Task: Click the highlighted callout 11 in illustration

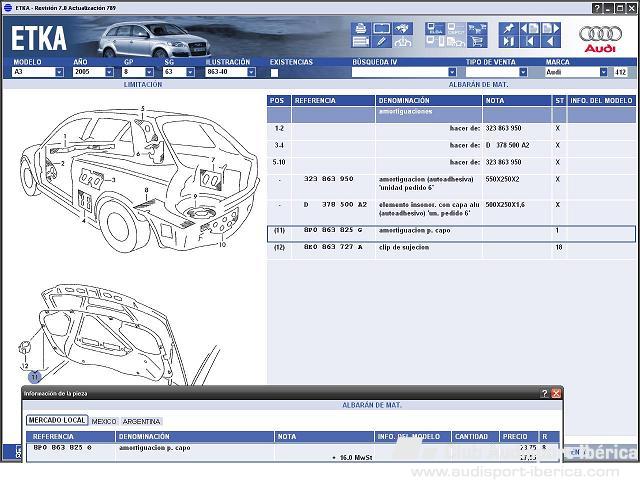Action: tap(35, 376)
